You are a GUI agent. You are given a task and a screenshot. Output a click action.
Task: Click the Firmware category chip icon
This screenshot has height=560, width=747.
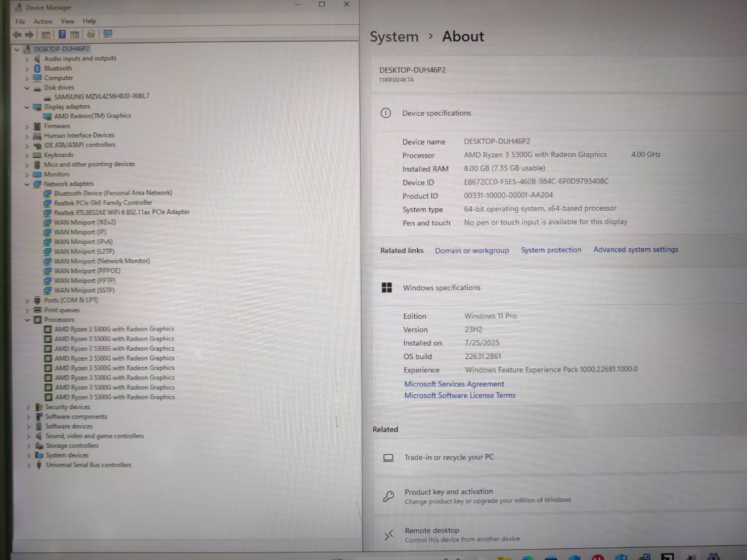(x=37, y=126)
